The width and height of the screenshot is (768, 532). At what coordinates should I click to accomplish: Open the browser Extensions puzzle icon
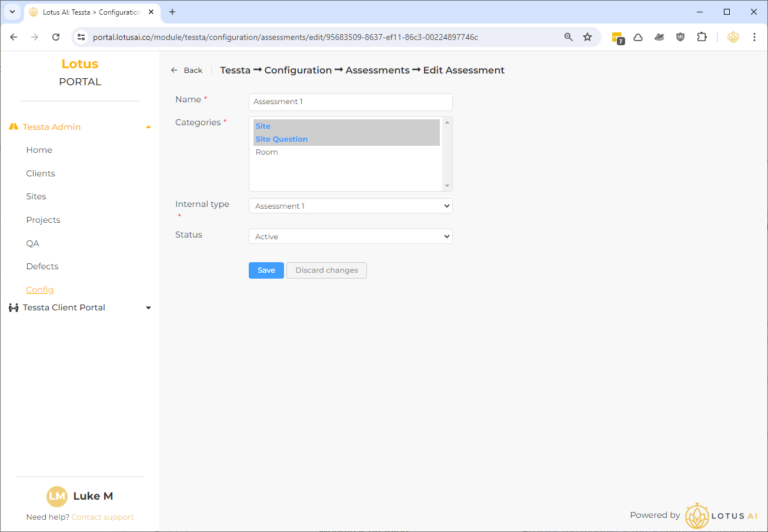[x=701, y=37]
